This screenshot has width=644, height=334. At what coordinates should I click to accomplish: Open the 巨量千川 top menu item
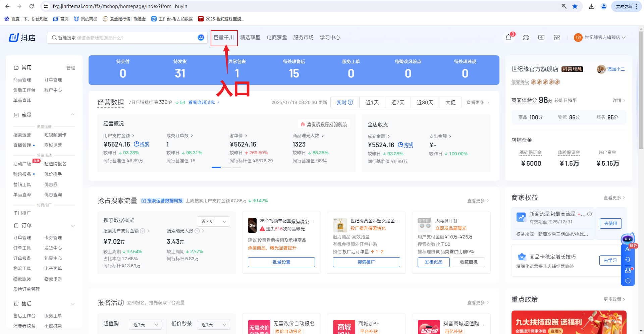click(224, 38)
